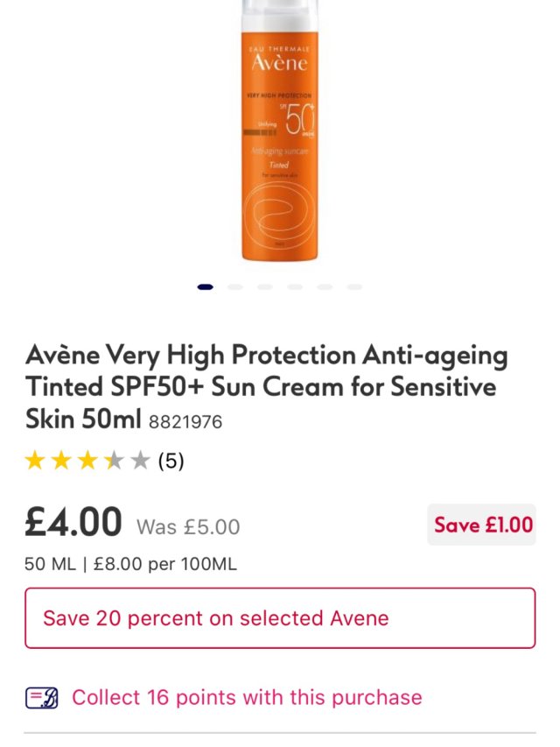Image resolution: width=560 pixels, height=747 pixels.
Task: Go to second carousel image dot
Action: click(235, 286)
